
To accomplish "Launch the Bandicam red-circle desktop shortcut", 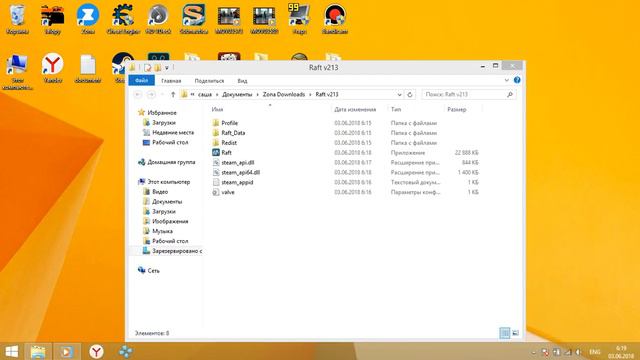I will 335,19.
